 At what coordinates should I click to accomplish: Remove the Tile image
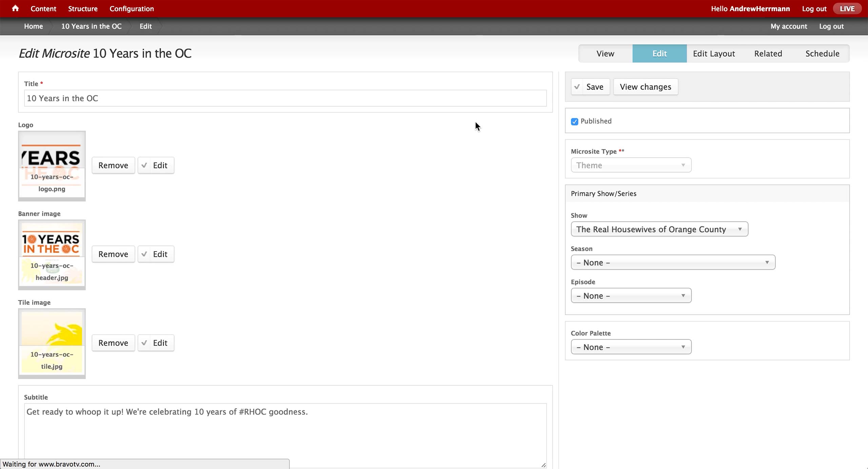click(x=113, y=343)
